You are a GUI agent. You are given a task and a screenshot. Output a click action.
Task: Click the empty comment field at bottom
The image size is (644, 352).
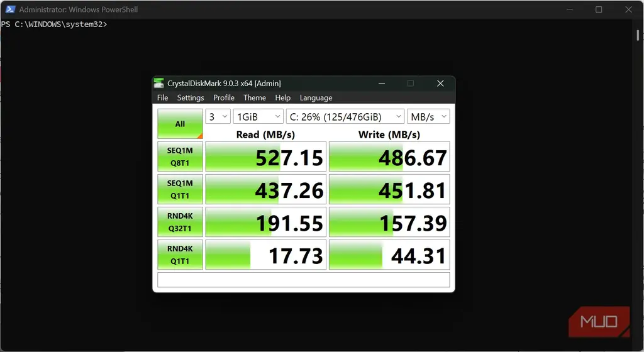304,280
